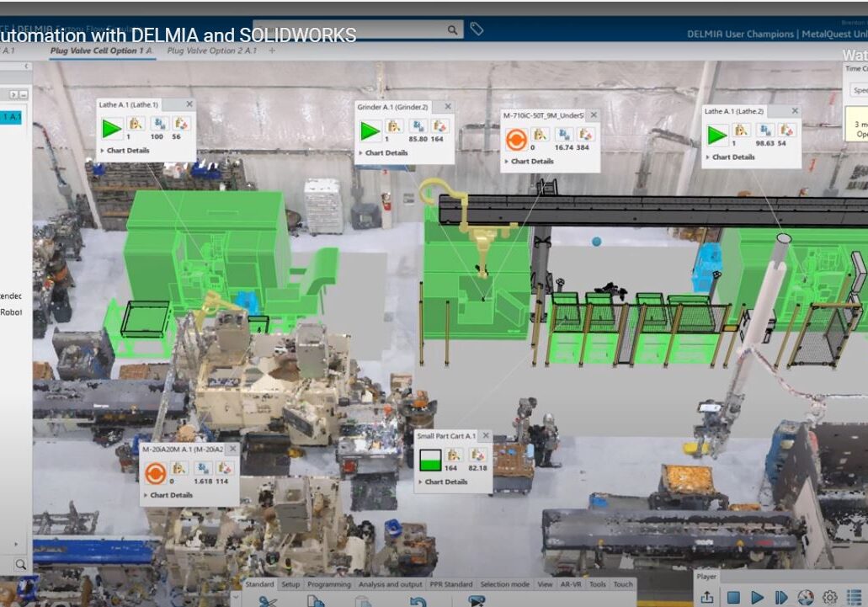Open the Player settings gear

pyautogui.click(x=829, y=597)
